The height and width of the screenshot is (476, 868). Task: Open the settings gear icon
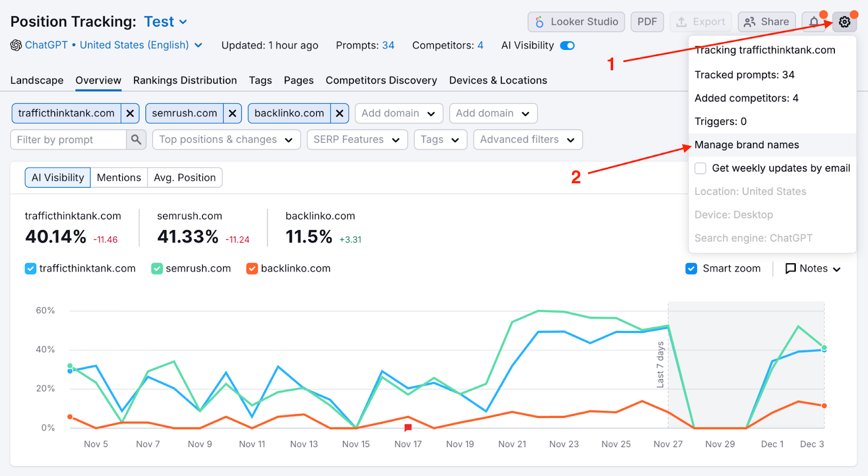(x=844, y=22)
